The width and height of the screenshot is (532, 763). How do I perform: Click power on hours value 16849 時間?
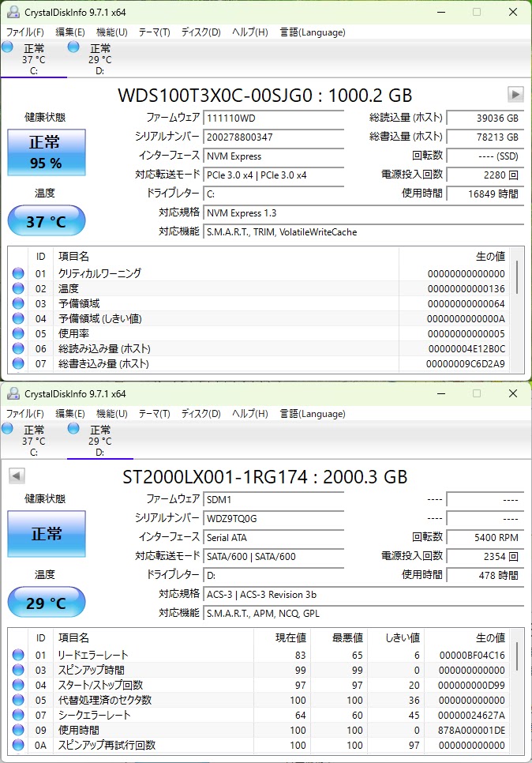(x=485, y=194)
